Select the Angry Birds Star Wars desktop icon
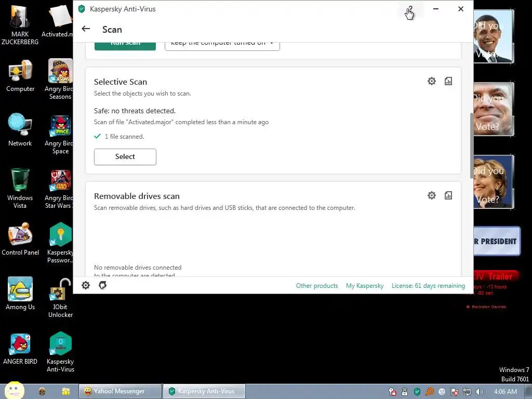Screen dimensions: 532x399 (59, 189)
